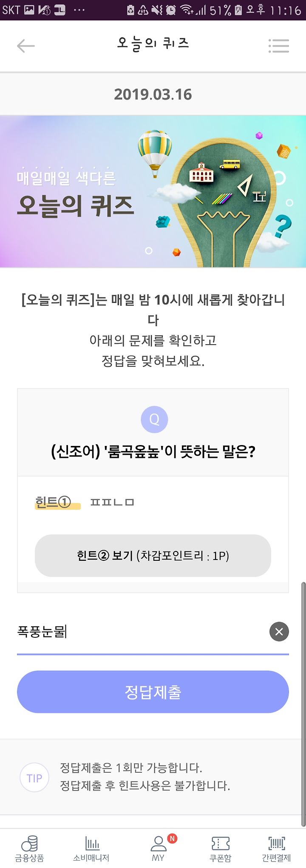The height and width of the screenshot is (868, 306).
Task: Reveal 힌트② 보기 hint button
Action: pos(153,556)
